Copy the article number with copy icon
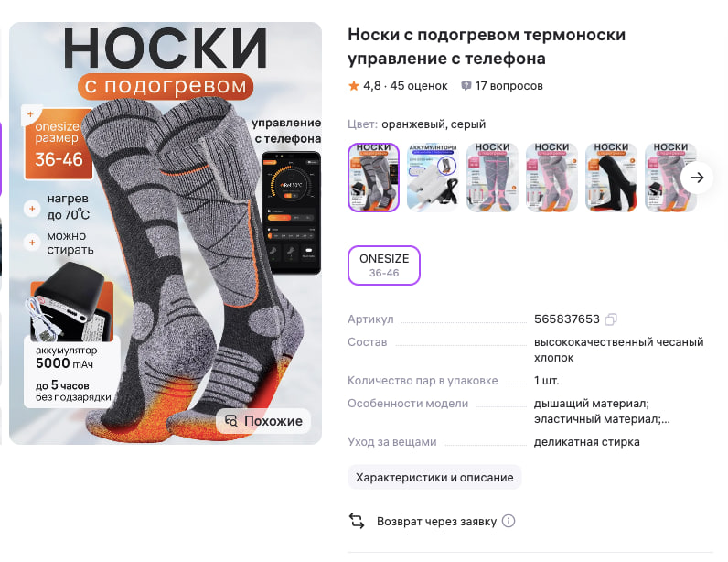Screen dimensions: 728x562 pyautogui.click(x=611, y=319)
